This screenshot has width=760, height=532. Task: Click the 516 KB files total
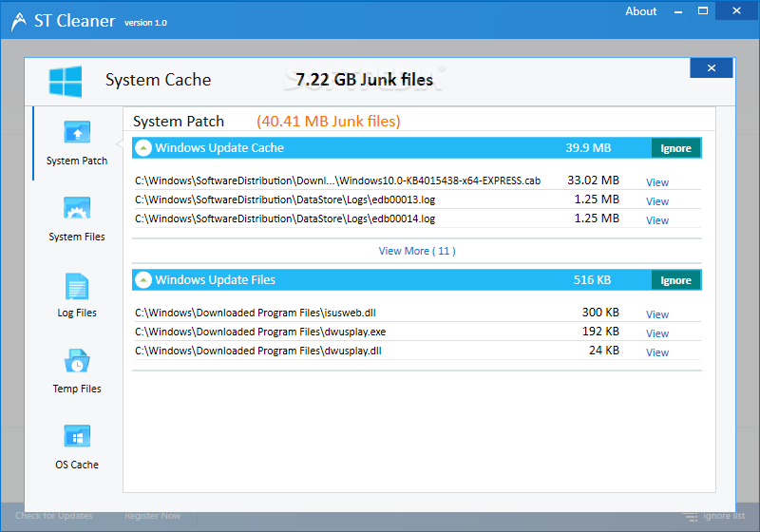[x=592, y=280]
